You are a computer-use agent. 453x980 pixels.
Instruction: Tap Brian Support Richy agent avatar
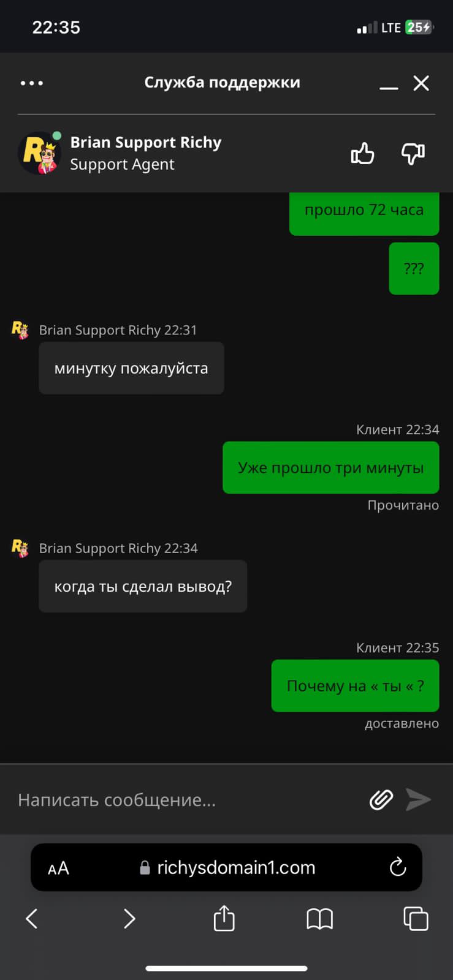tap(39, 153)
